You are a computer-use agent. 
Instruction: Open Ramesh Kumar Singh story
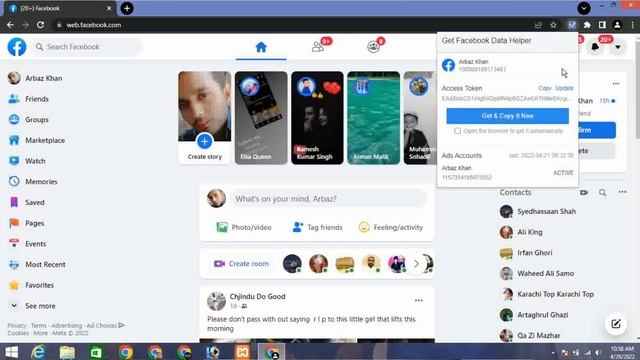(x=317, y=118)
